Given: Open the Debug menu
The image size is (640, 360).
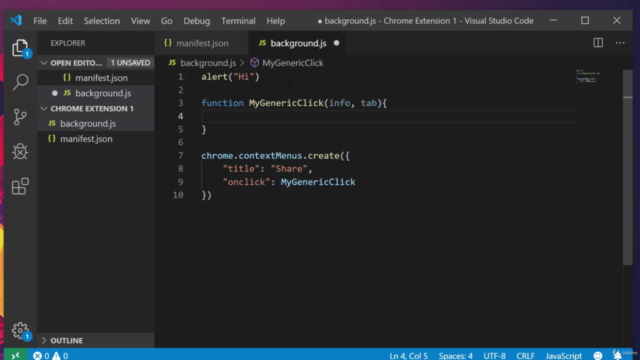Looking at the screenshot, I should tap(197, 21).
